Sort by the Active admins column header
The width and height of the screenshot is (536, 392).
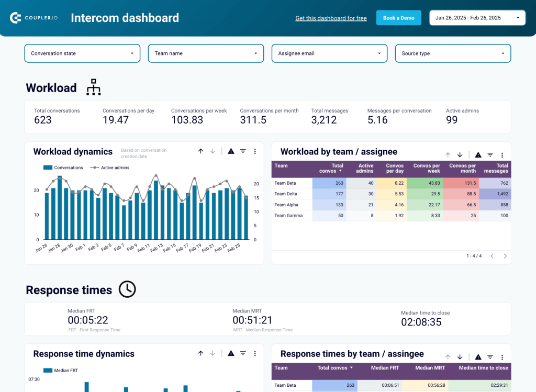[x=364, y=168]
